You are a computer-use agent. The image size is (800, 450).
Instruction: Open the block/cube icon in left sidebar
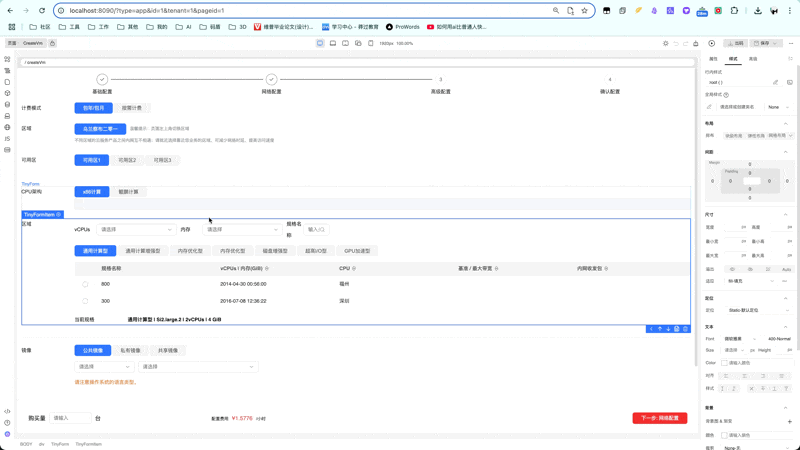tap(7, 93)
